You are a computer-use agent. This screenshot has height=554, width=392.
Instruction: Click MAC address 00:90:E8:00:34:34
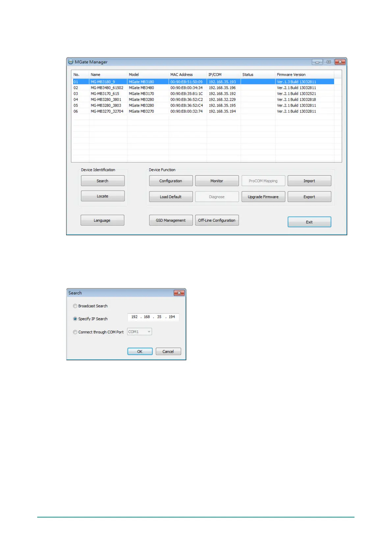pyautogui.click(x=186, y=88)
